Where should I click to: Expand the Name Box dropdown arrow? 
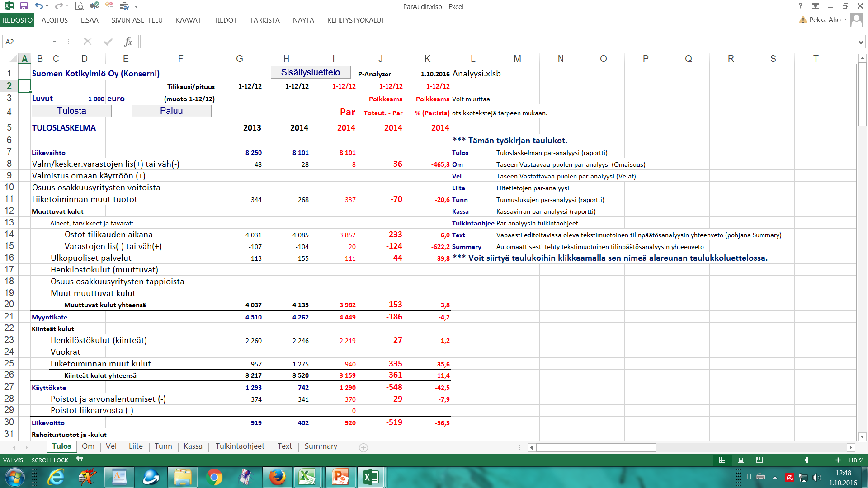pyautogui.click(x=54, y=42)
